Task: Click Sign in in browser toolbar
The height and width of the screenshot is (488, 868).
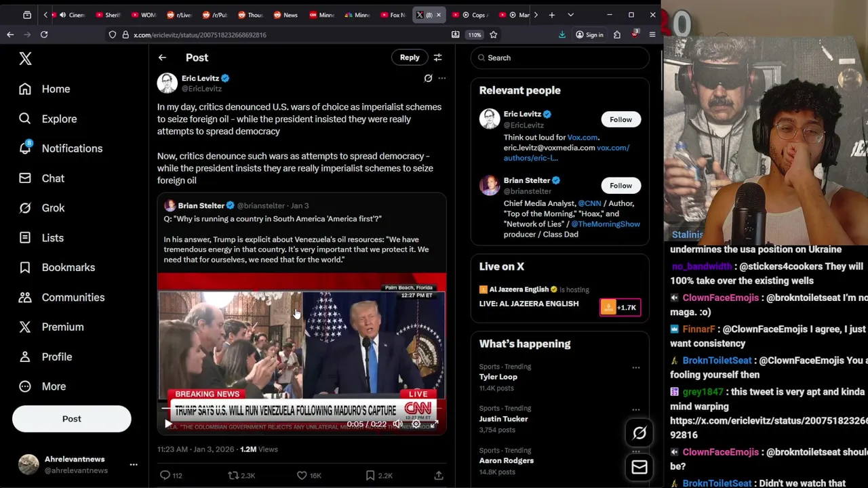Action: tap(589, 35)
